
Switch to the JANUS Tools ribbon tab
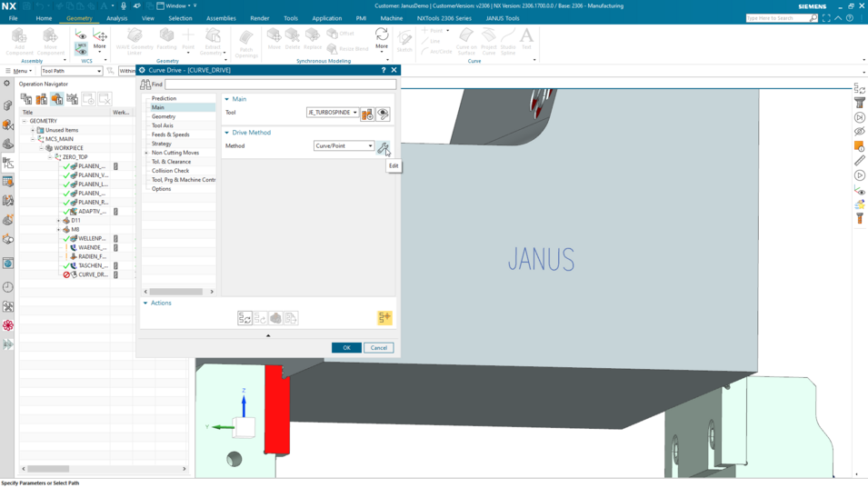pos(503,18)
